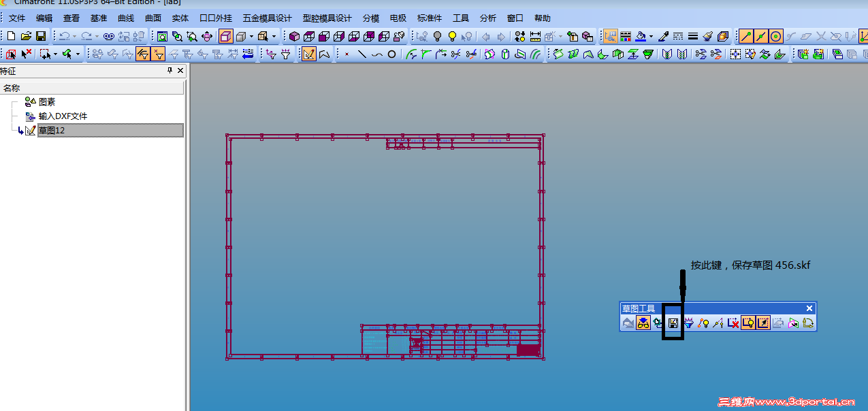Toggle highlighted bulb-corner icon in 草图工具
This screenshot has height=411, width=868.
tap(748, 323)
